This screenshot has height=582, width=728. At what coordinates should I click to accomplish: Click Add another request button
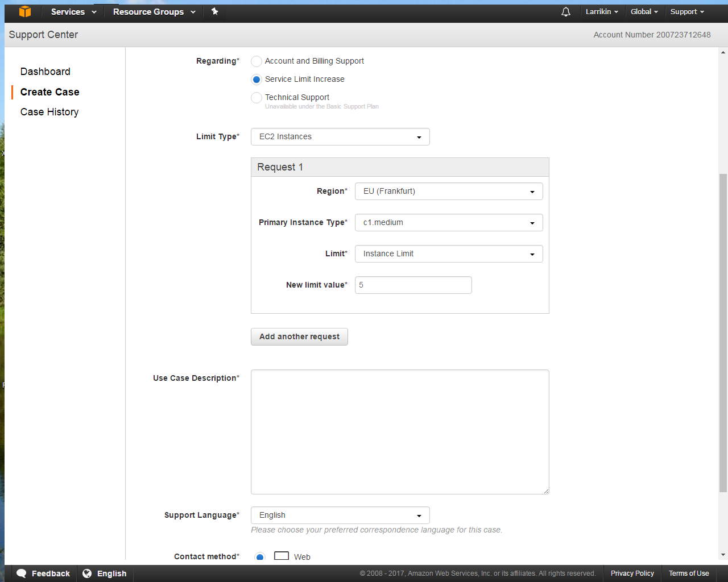[x=299, y=336]
